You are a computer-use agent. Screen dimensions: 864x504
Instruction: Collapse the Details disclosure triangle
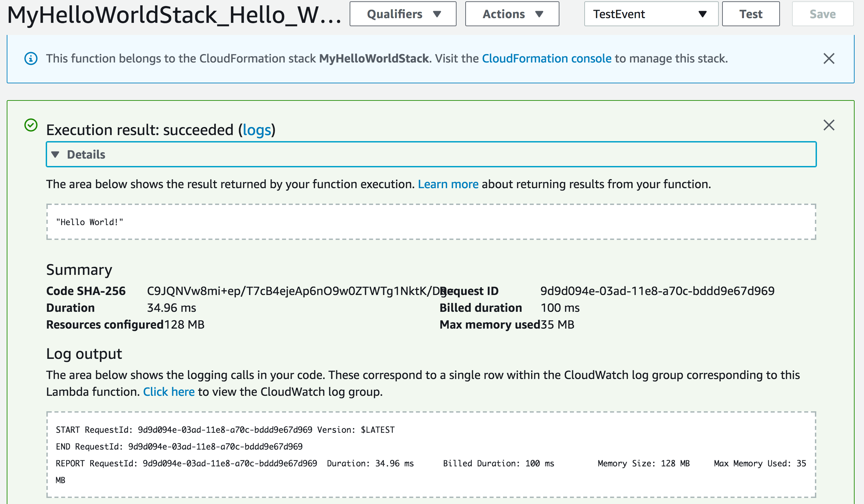point(55,155)
